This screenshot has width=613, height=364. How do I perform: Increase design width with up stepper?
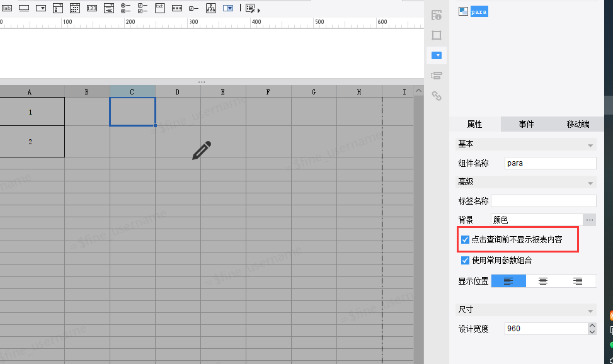tap(592, 326)
